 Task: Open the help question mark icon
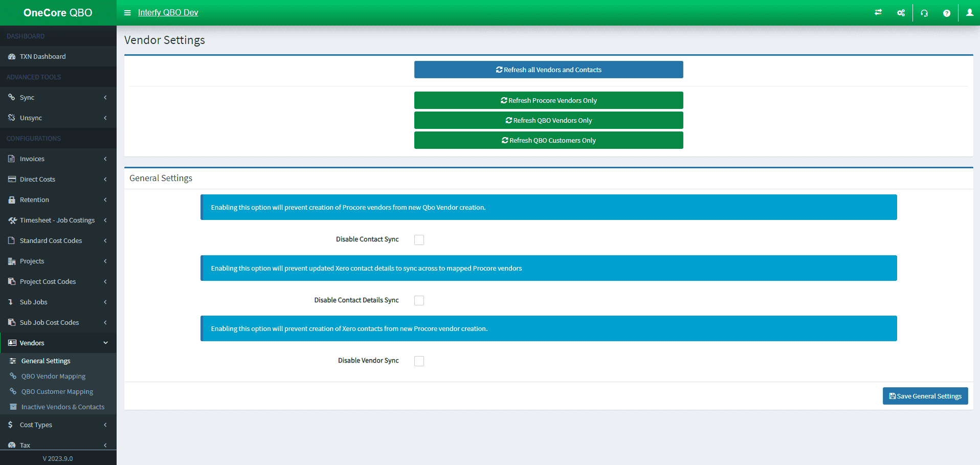tap(947, 13)
